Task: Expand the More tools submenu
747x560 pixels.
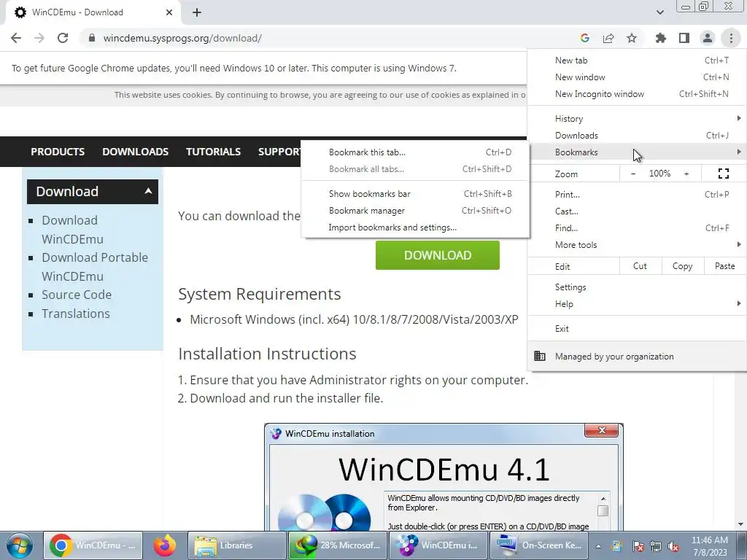Action: pyautogui.click(x=637, y=245)
